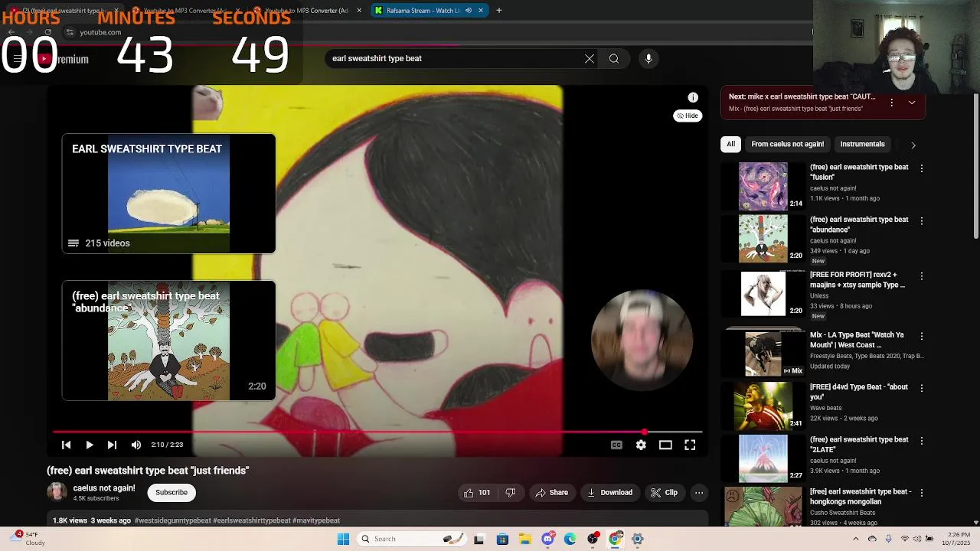The image size is (980, 551).
Task: Open the "abundance" end screen video card
Action: point(168,341)
